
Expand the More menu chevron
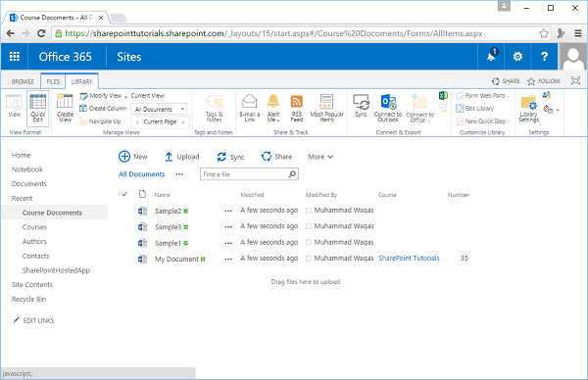[330, 157]
